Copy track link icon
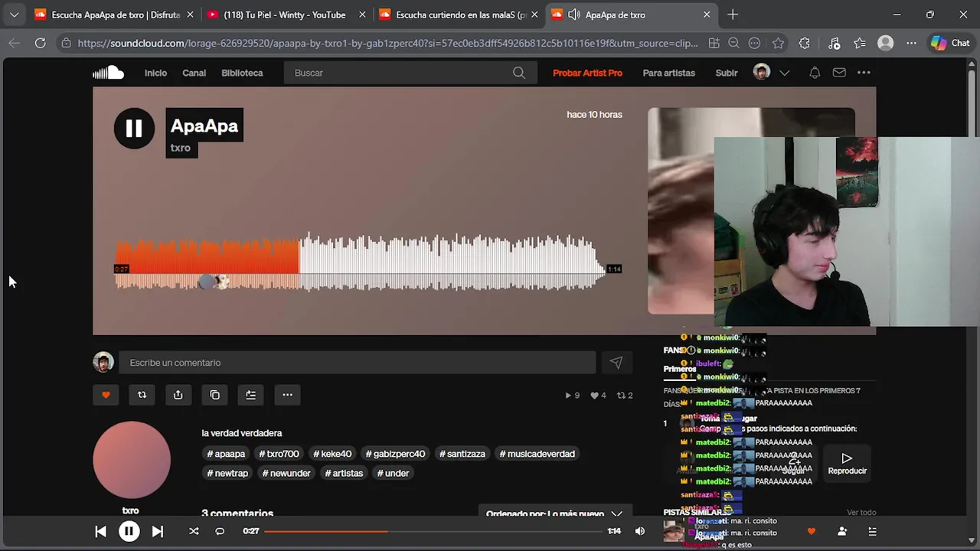Screen dimensions: 980x551 coord(214,395)
